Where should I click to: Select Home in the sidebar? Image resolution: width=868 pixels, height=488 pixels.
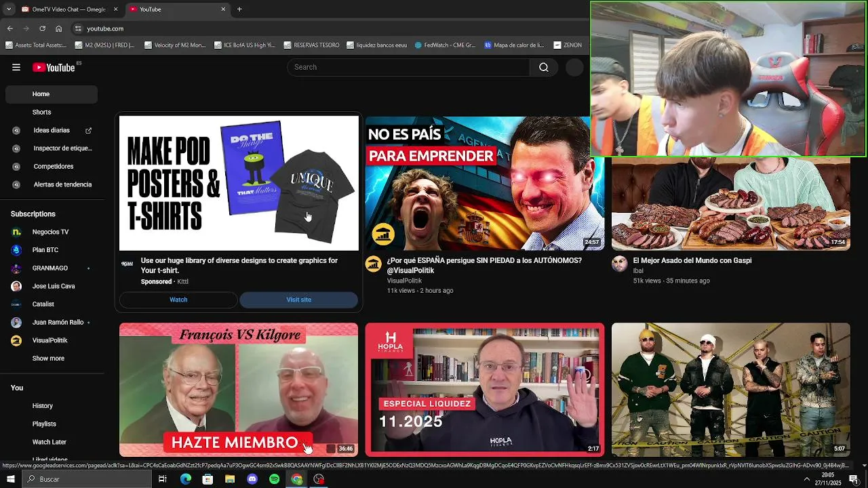pyautogui.click(x=52, y=94)
